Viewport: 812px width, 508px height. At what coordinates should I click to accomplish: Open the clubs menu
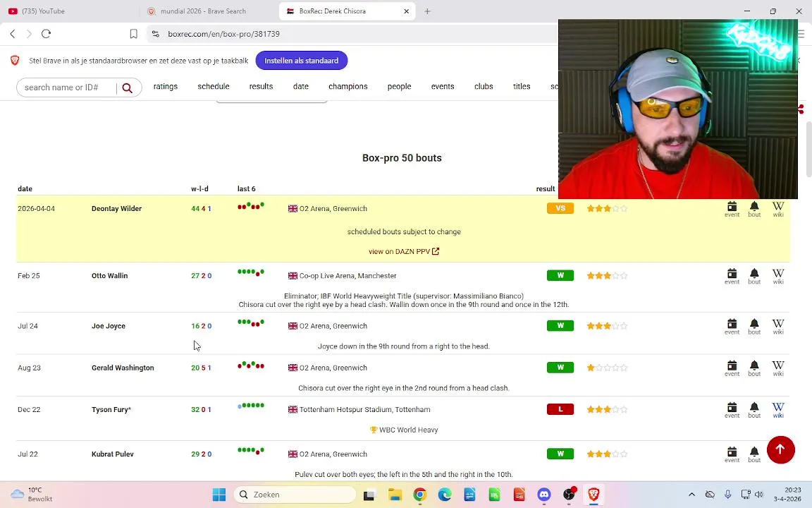[x=484, y=87]
